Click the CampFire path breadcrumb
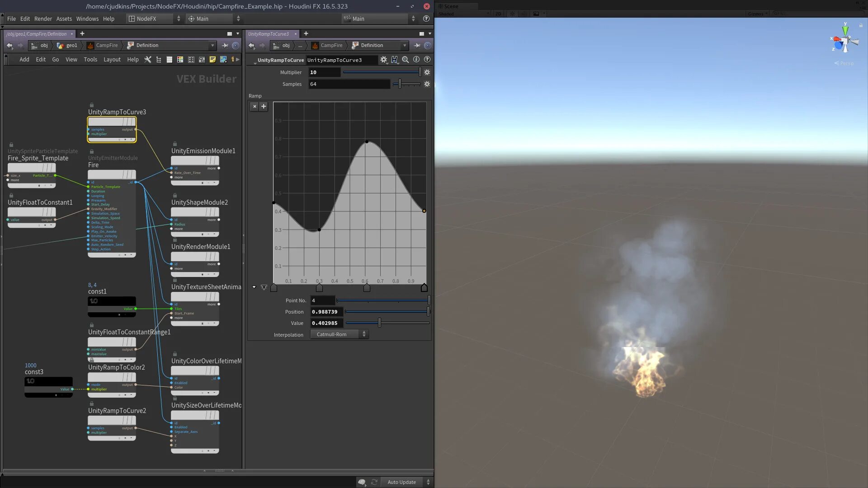 coord(107,45)
